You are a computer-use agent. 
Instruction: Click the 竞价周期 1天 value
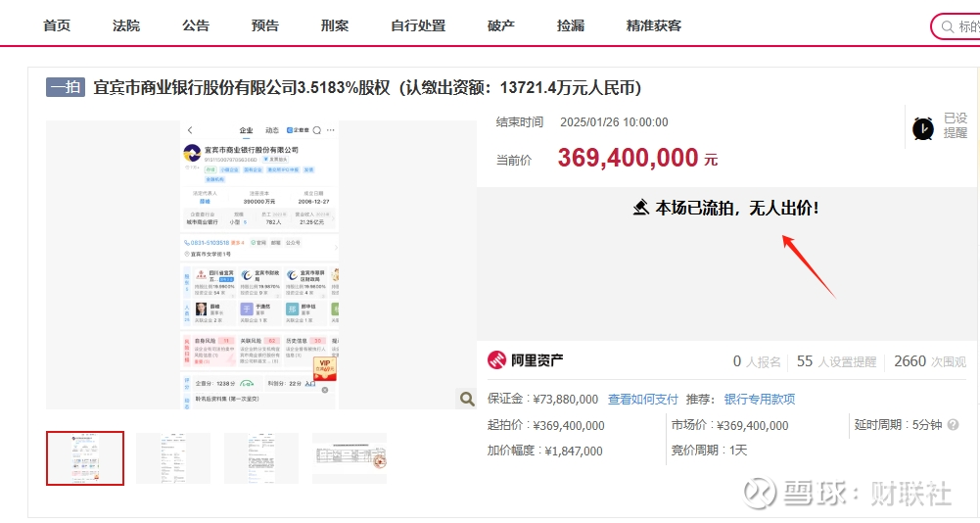[x=738, y=451]
